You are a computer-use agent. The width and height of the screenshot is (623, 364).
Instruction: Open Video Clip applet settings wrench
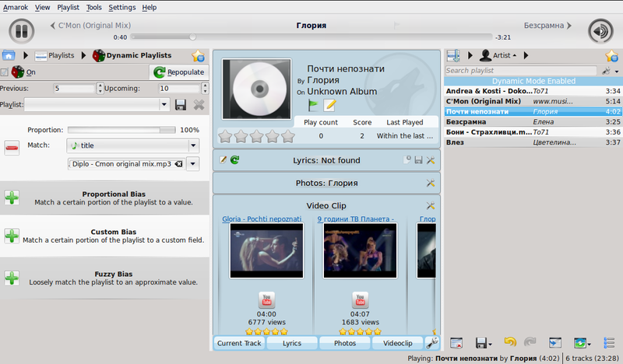[x=431, y=205]
